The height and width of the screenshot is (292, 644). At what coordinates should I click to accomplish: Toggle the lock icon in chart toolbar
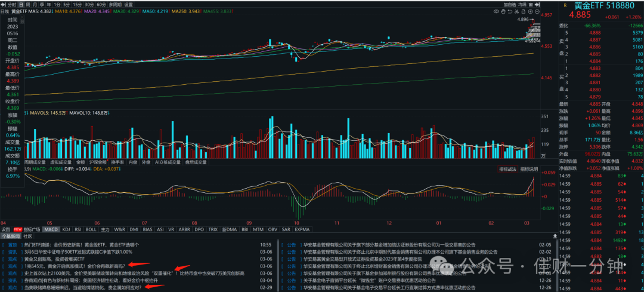click(x=524, y=11)
